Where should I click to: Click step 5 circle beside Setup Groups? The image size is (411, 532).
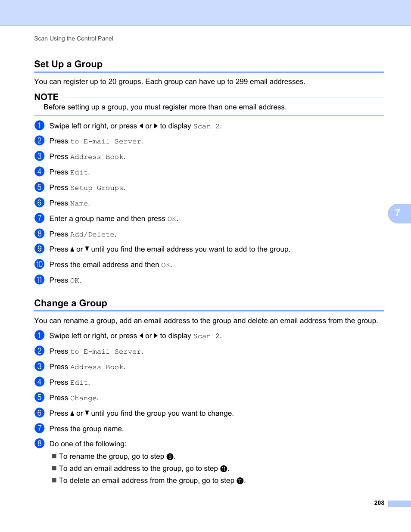[x=39, y=187]
